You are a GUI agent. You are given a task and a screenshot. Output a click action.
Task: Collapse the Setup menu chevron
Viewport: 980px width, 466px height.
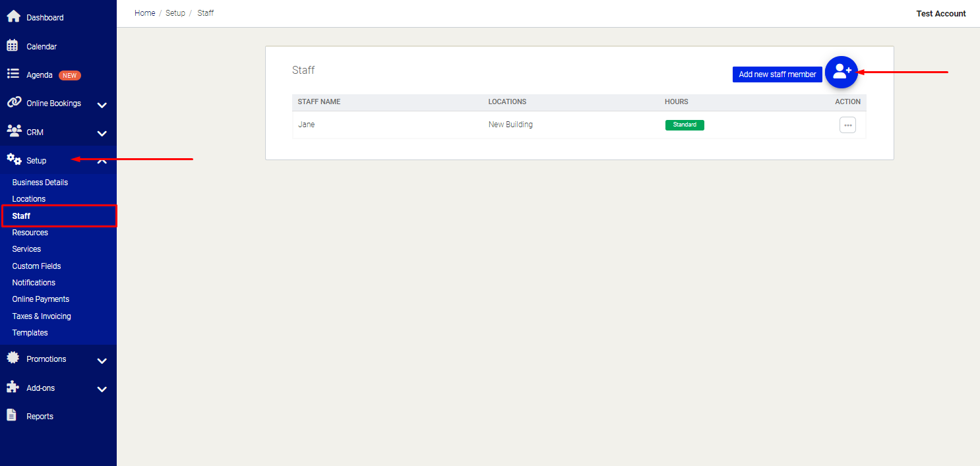(102, 161)
